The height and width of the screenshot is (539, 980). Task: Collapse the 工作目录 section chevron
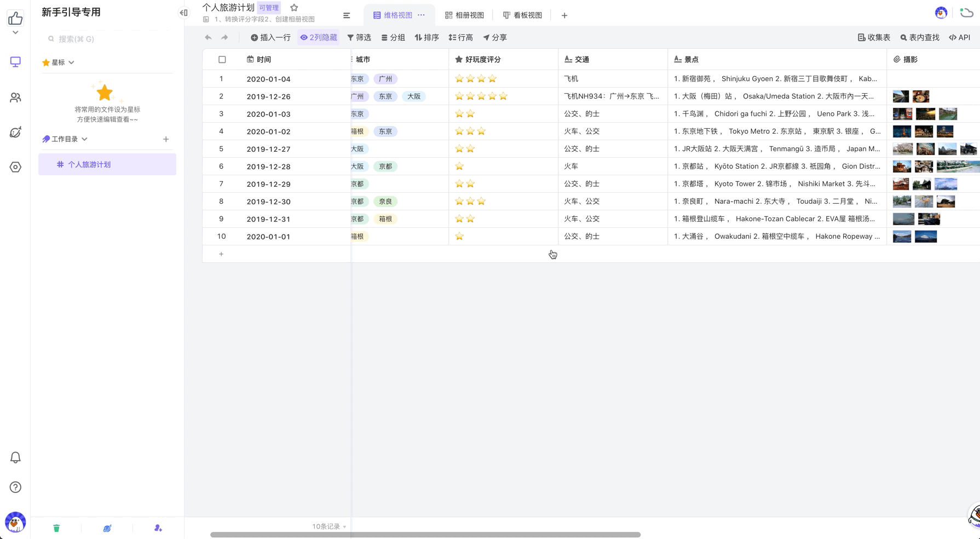click(x=85, y=139)
